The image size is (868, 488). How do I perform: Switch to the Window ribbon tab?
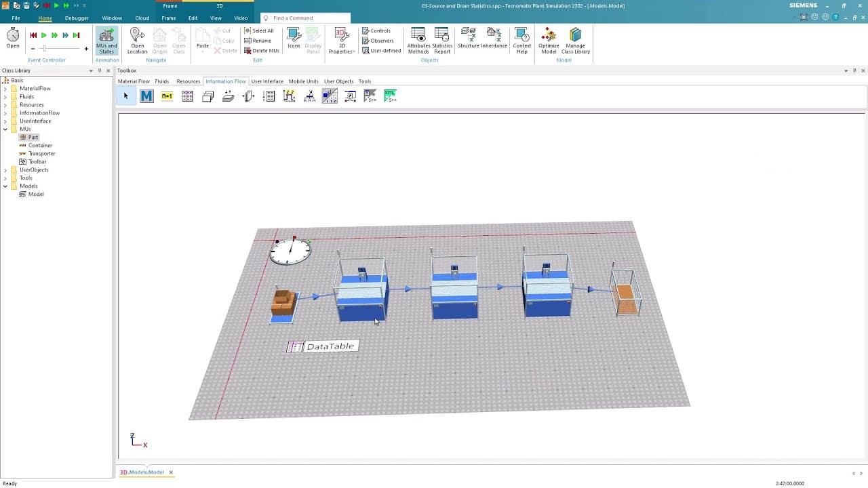pyautogui.click(x=112, y=18)
